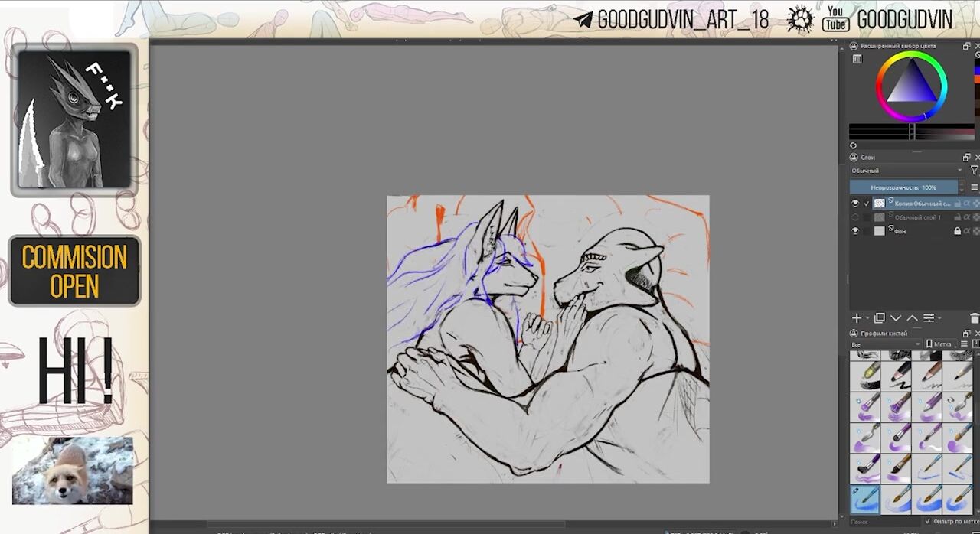
Task: Open the brush tag 'Все' dropdown
Action: coord(884,345)
